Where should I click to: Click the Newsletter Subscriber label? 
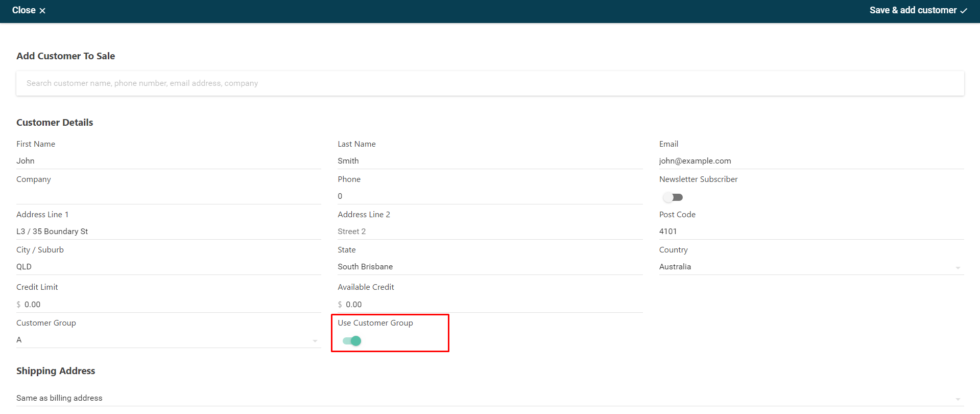coord(698,179)
